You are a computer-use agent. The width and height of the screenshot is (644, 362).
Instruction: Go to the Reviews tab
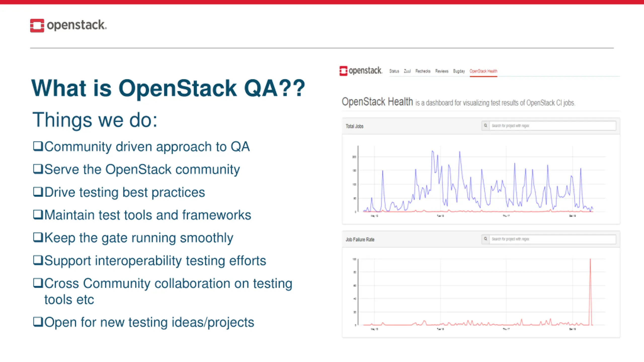pyautogui.click(x=442, y=71)
